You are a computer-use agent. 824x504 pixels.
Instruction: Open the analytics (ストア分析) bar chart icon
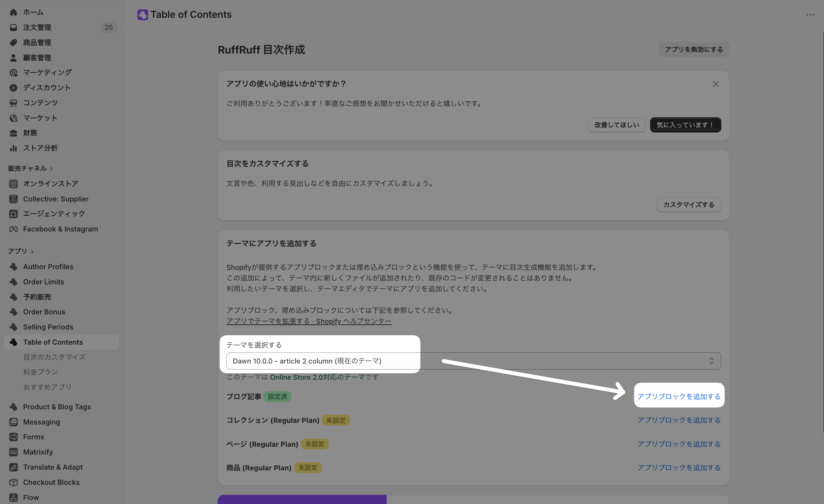13,148
